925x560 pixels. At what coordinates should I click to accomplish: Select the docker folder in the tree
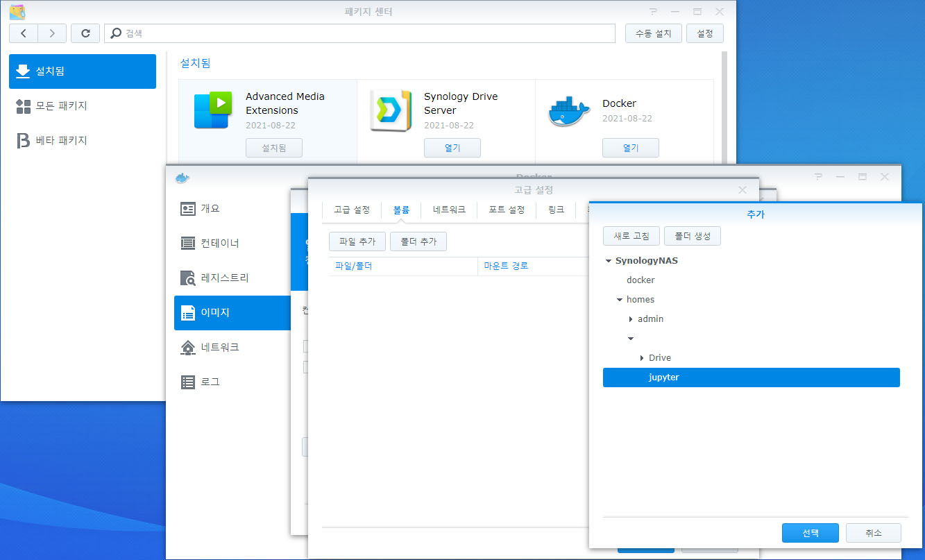pyautogui.click(x=640, y=280)
